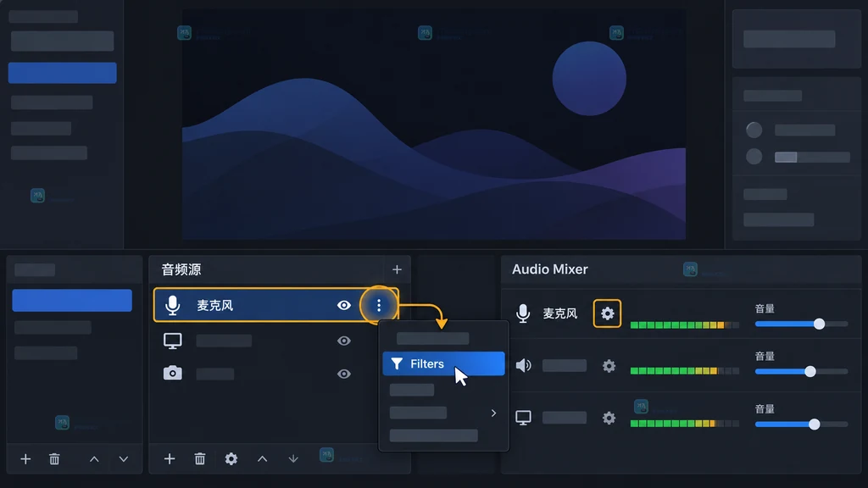Image resolution: width=868 pixels, height=488 pixels.
Task: Click the camera icon in sources list
Action: [173, 373]
